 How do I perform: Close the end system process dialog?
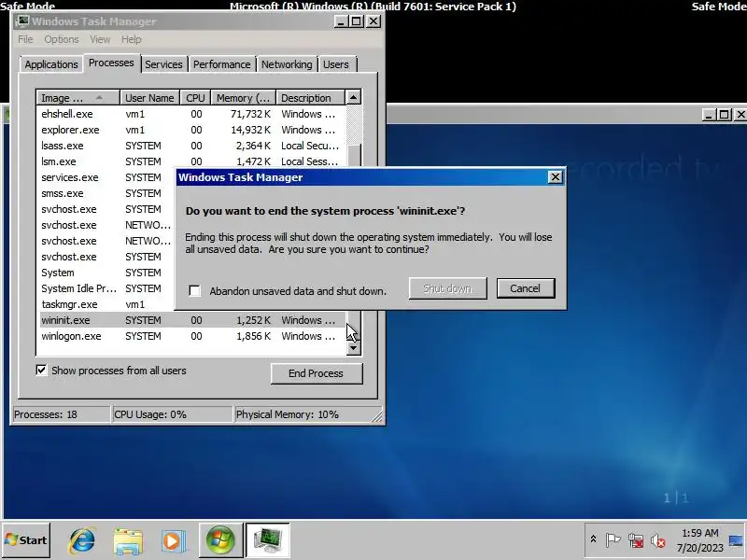click(x=555, y=177)
